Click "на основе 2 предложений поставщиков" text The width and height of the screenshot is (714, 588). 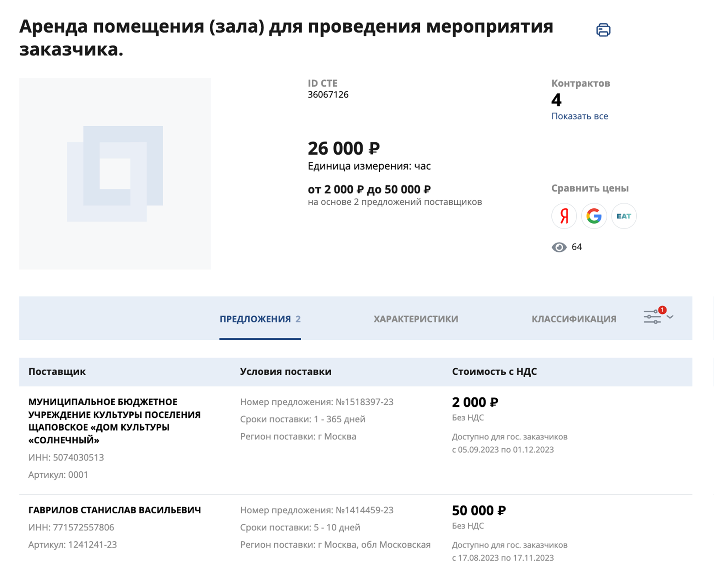(x=395, y=202)
